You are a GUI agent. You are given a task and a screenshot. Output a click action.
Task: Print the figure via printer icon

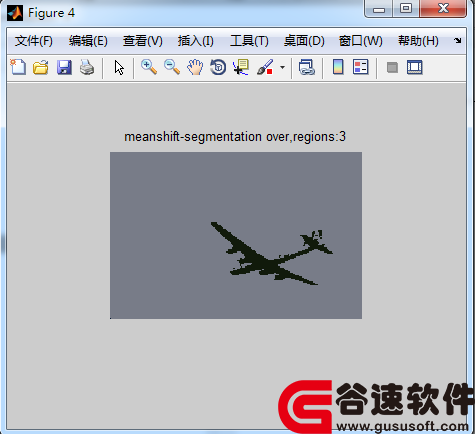pos(87,67)
